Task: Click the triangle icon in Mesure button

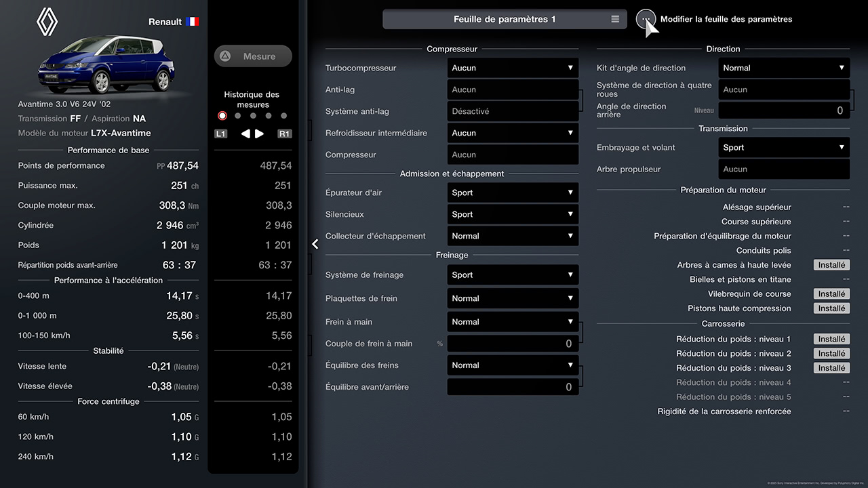Action: point(226,56)
